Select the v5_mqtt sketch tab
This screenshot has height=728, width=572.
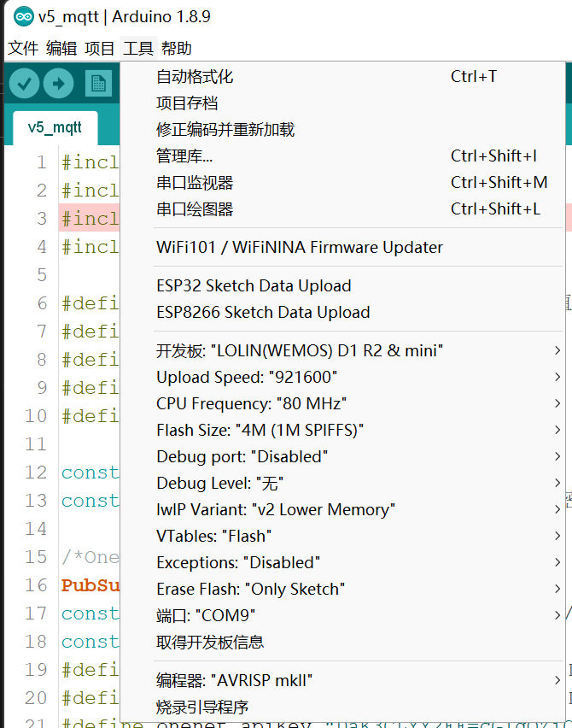coord(55,127)
